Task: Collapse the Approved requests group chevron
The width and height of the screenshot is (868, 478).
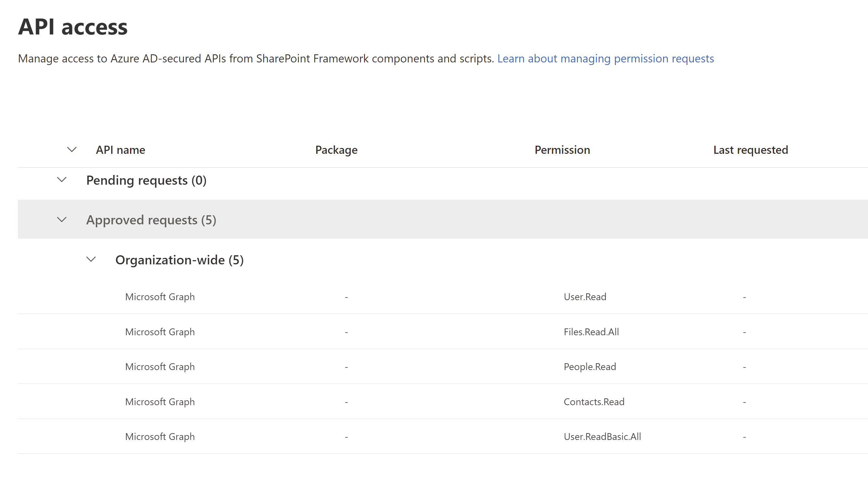Action: tap(62, 220)
